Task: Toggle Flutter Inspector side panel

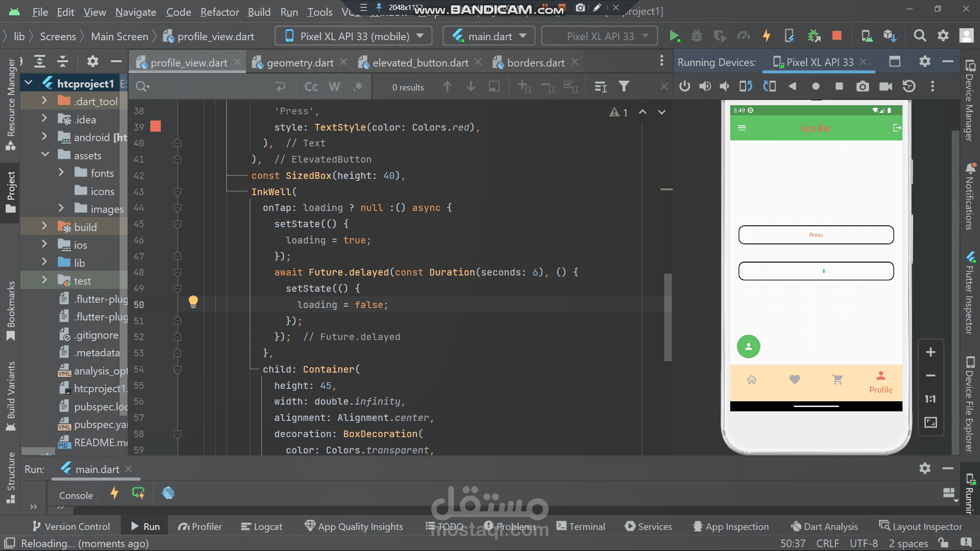Action: (970, 293)
